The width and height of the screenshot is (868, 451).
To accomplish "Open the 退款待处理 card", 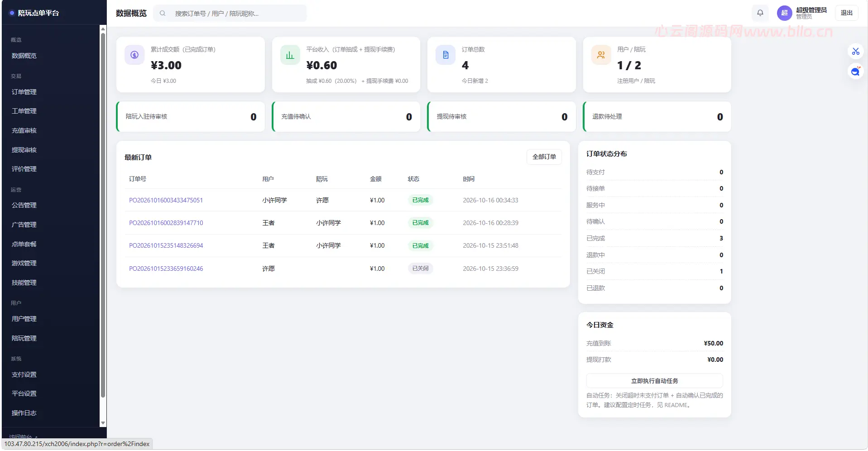I will tap(657, 117).
